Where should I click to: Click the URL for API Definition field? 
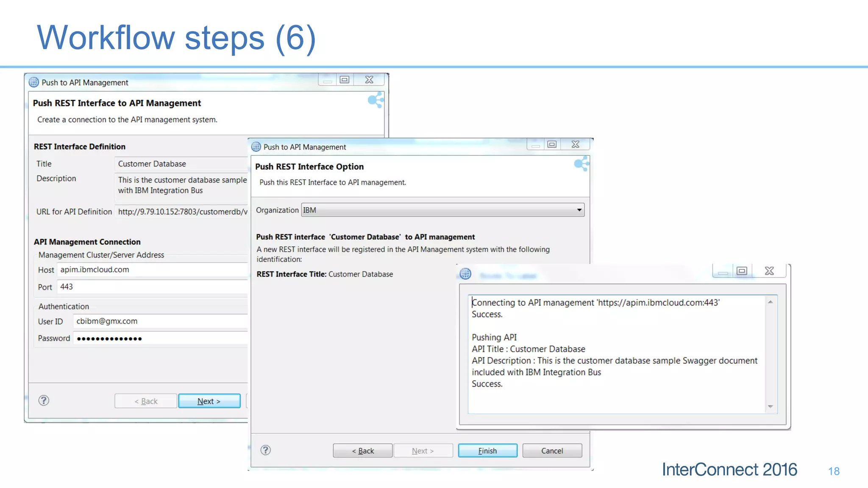(181, 212)
